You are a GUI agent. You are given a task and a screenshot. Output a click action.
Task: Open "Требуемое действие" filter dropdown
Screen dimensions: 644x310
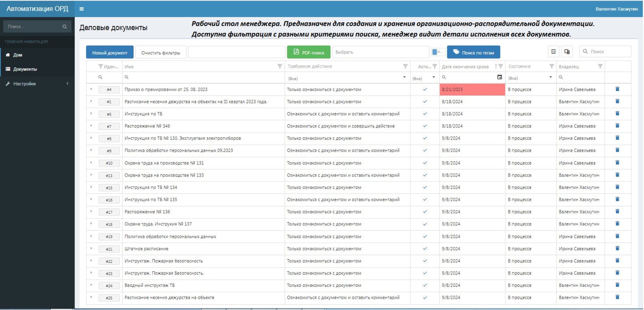(404, 77)
